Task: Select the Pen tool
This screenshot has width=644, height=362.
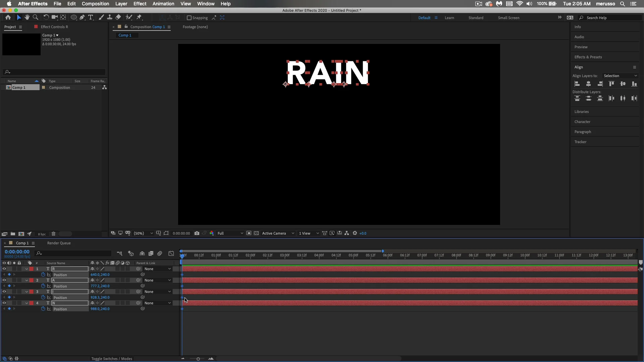Action: click(82, 17)
